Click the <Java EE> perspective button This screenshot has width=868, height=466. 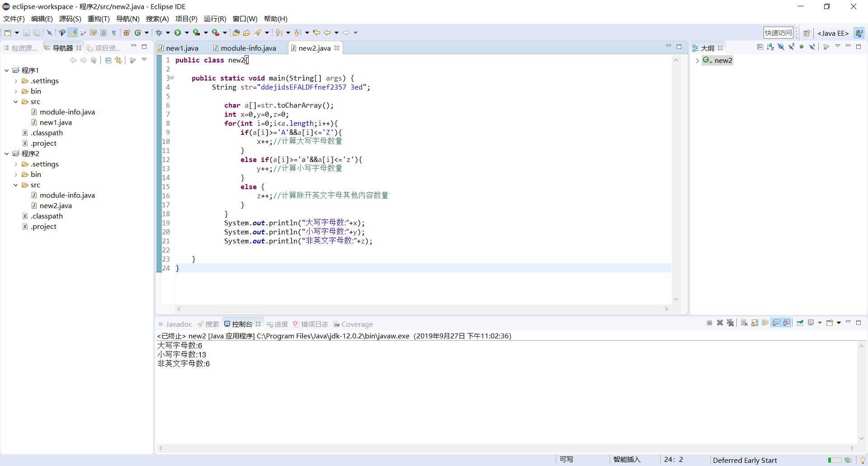pyautogui.click(x=833, y=33)
